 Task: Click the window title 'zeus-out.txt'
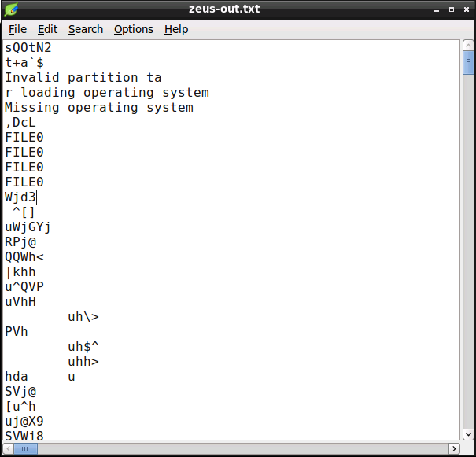coord(224,9)
